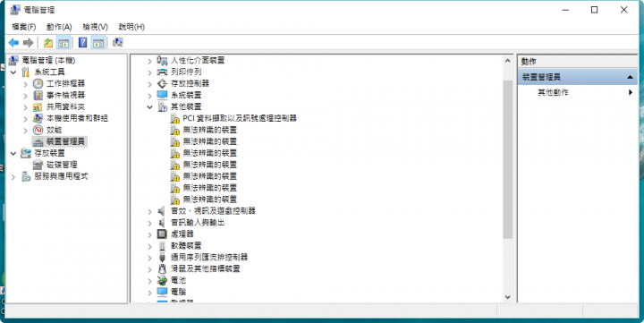
Task: Expand the 軟體裝置 category arrow
Action: (150, 246)
